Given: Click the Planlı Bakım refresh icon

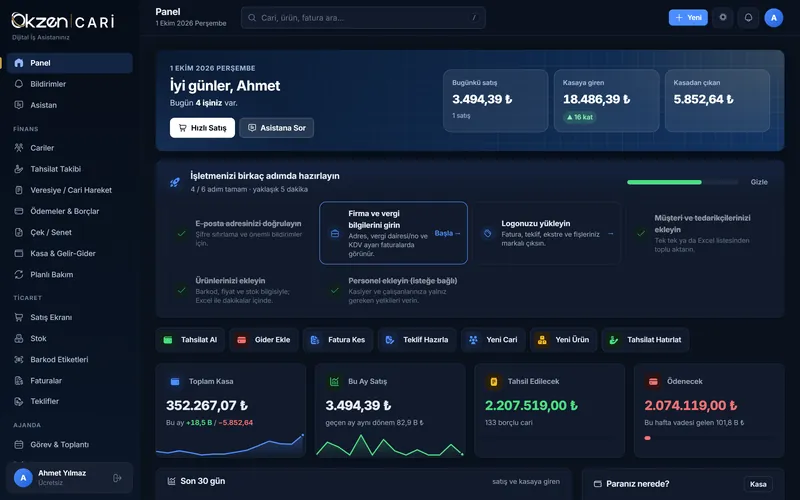Looking at the screenshot, I should pos(19,274).
